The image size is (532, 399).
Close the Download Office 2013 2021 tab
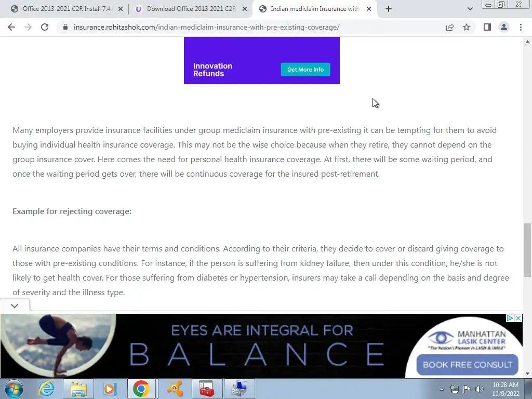(x=244, y=9)
